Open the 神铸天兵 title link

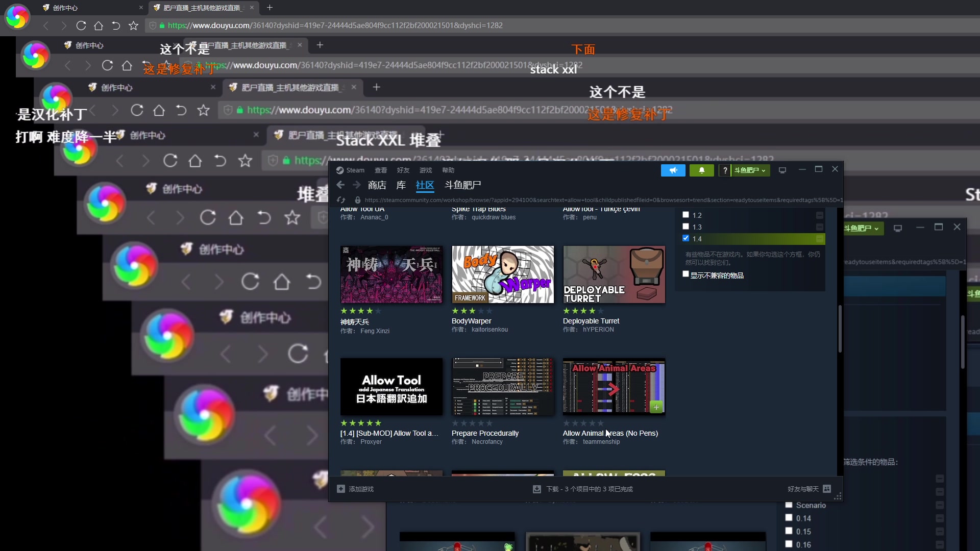click(x=355, y=322)
